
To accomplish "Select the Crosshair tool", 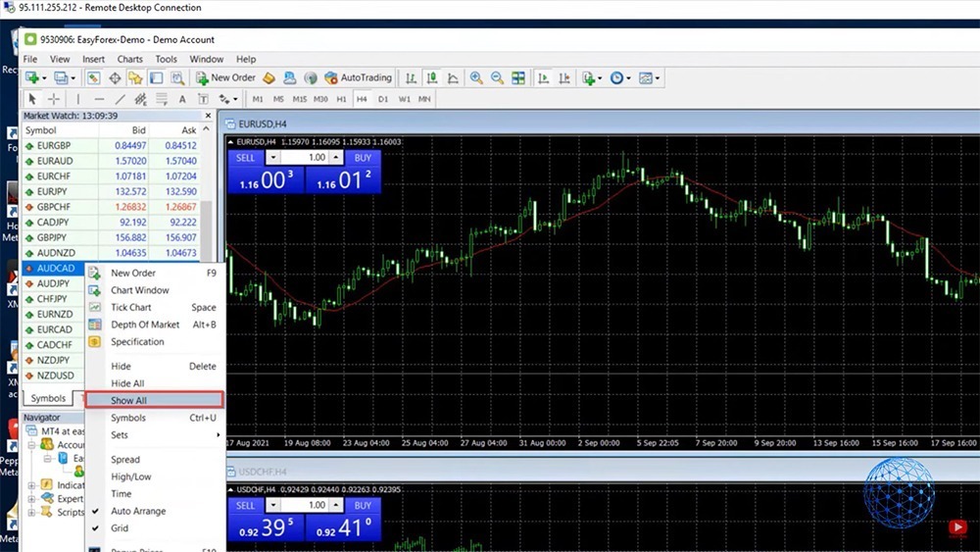I will 54,99.
